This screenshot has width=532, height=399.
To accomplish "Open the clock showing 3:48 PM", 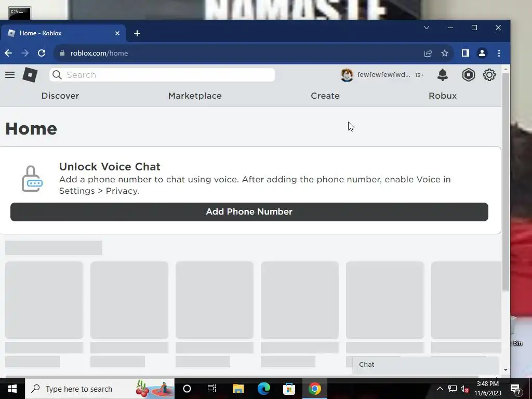I will (x=487, y=389).
